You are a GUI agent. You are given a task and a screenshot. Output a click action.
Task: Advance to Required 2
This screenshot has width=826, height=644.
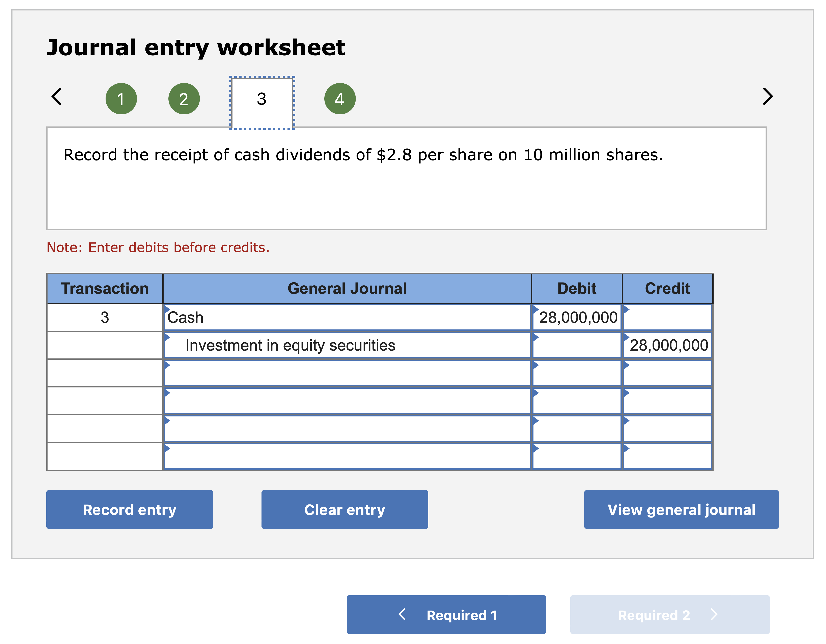click(x=670, y=615)
